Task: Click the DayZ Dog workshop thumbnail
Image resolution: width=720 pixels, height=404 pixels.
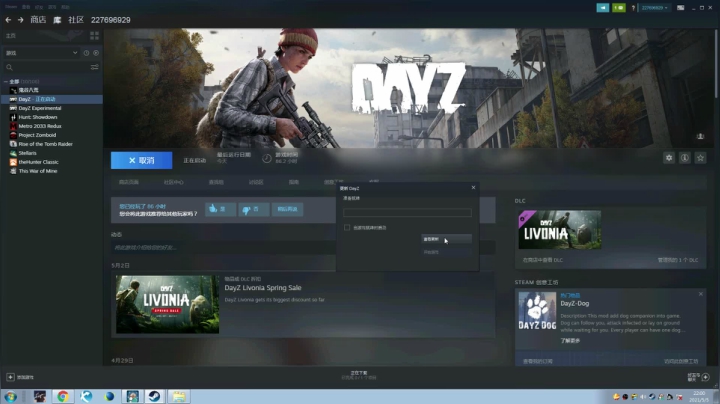Action: coord(537,311)
